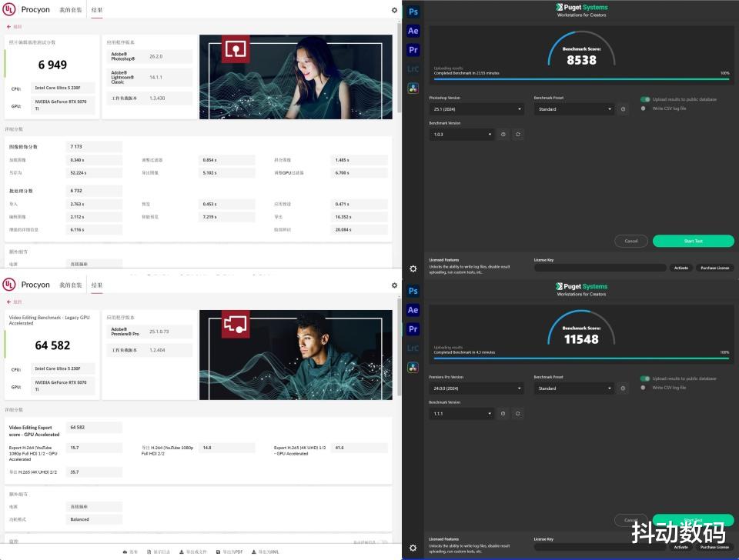Open the settings gear in the top Puget window
This screenshot has width=739, height=560.
413,268
